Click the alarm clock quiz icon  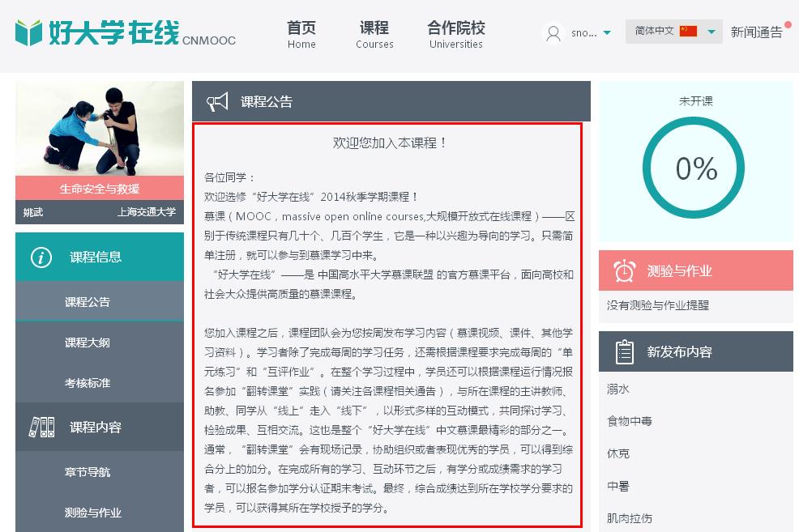624,271
